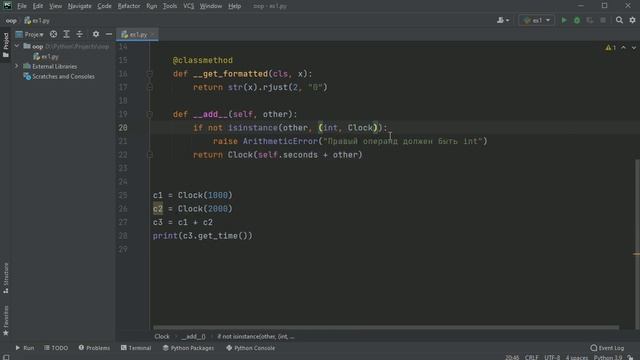
Task: Open the Window menu
Action: pyautogui.click(x=211, y=6)
